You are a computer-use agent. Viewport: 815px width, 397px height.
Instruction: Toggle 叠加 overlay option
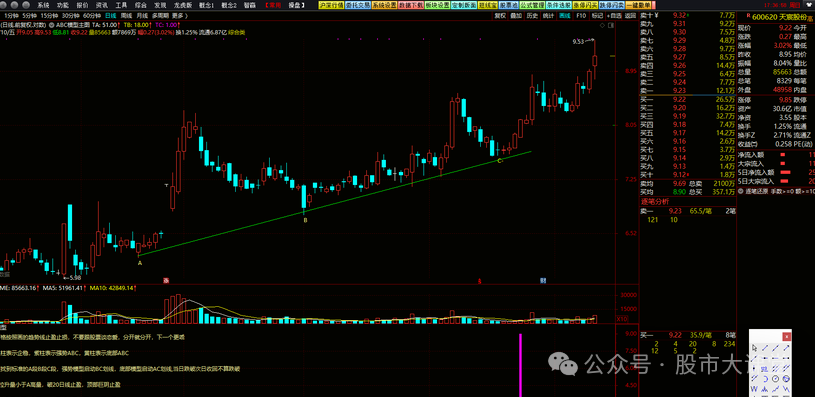coord(516,16)
